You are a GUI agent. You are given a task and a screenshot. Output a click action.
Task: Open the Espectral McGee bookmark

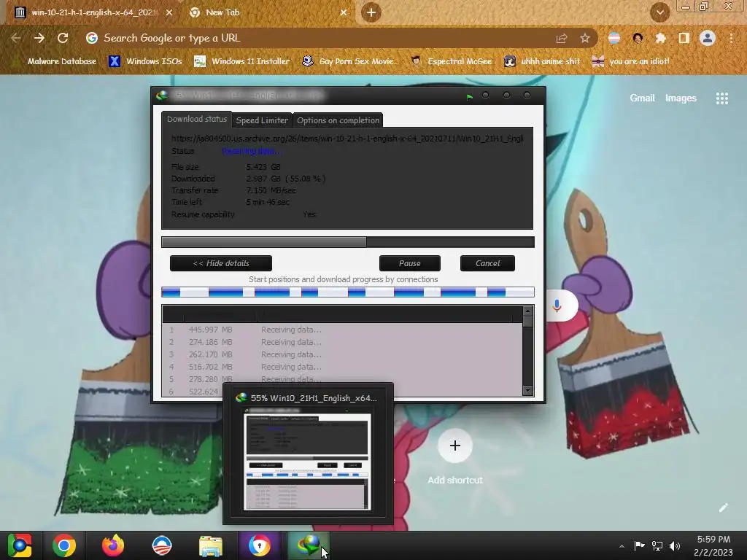452,61
